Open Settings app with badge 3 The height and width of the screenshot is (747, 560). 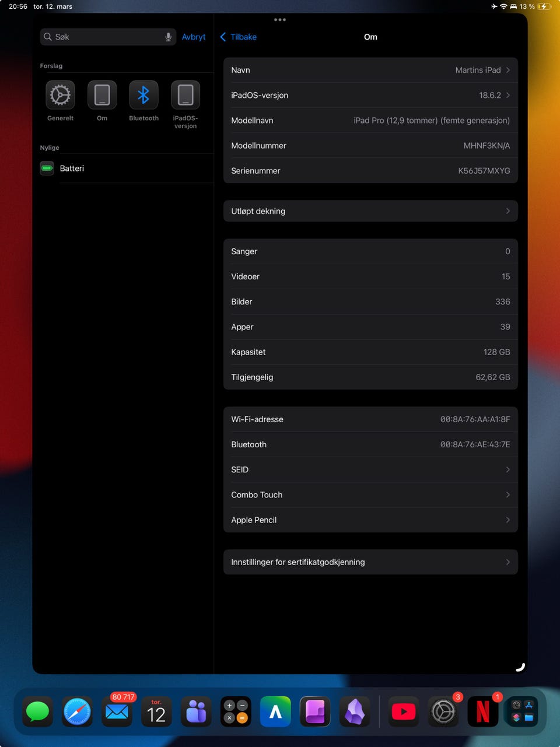click(x=443, y=711)
